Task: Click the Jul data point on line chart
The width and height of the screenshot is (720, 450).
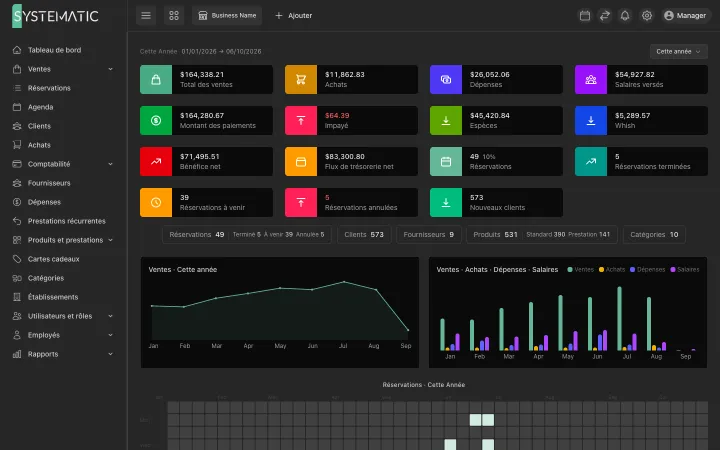Action: point(344,282)
